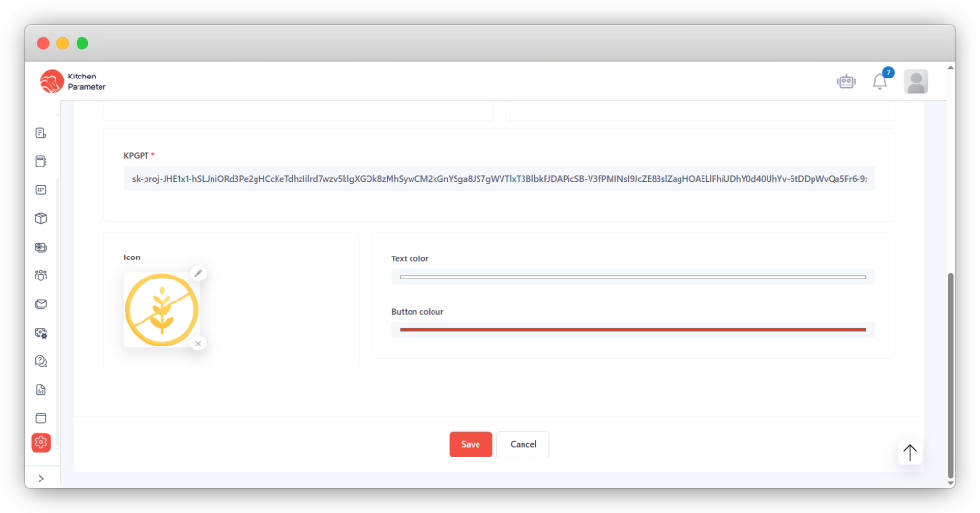Edit the icon image with the pencil
Image resolution: width=980 pixels, height=513 pixels.
click(198, 273)
